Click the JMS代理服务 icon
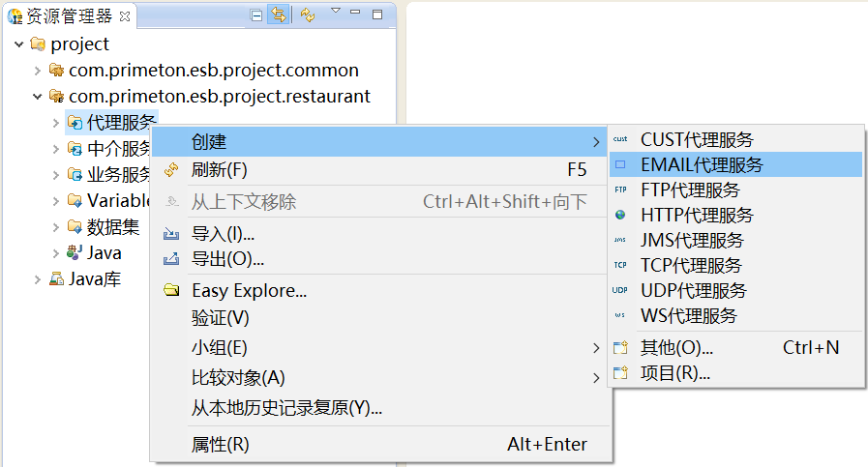 pyautogui.click(x=620, y=241)
